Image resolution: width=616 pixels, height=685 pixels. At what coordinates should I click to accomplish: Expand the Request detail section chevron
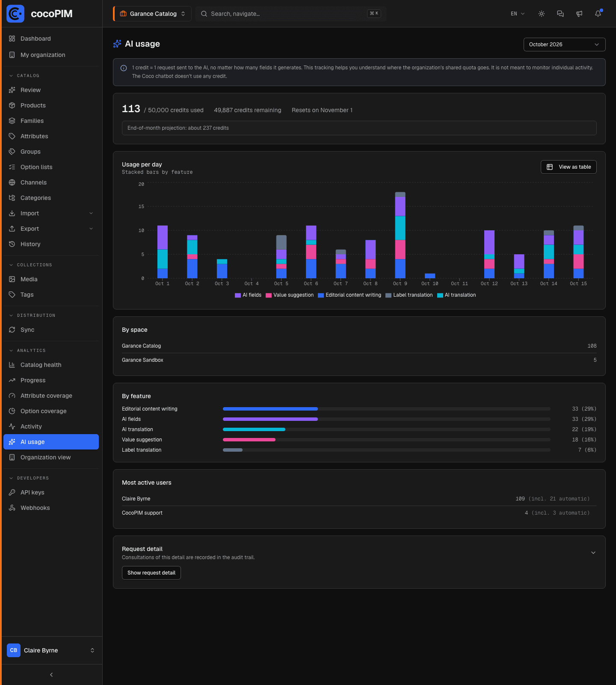coord(593,553)
